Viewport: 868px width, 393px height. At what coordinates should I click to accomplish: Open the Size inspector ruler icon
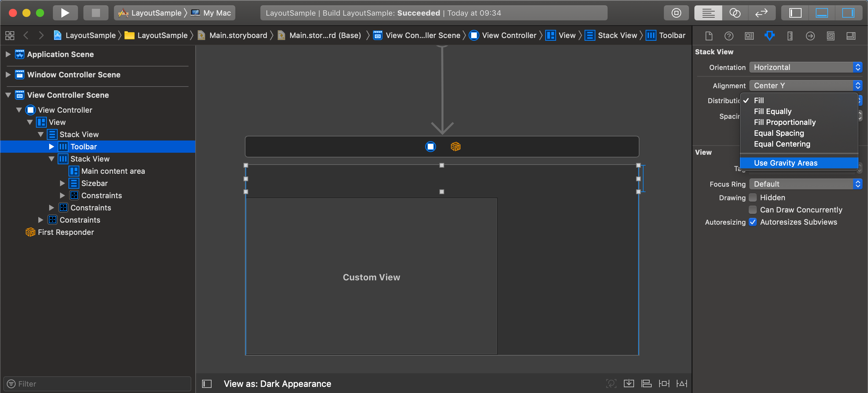coord(790,36)
